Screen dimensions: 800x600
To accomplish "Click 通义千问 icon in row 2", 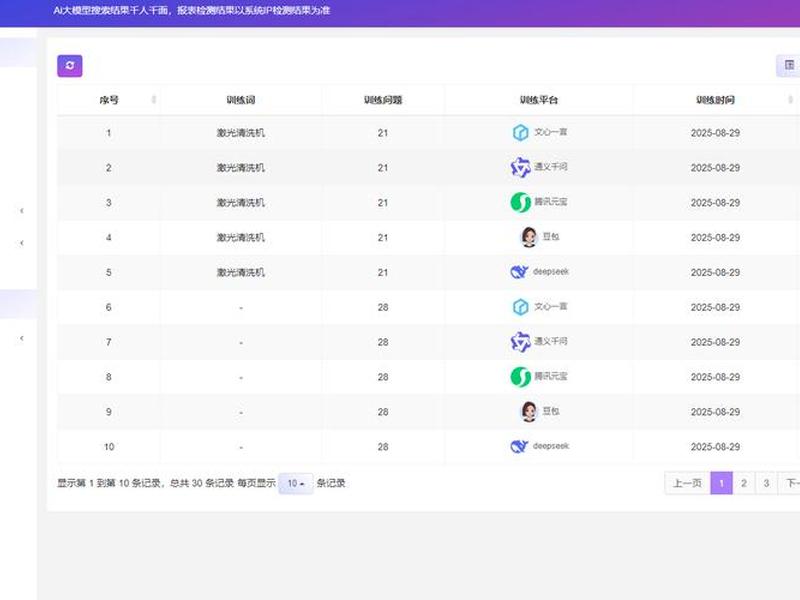I will pyautogui.click(x=520, y=167).
